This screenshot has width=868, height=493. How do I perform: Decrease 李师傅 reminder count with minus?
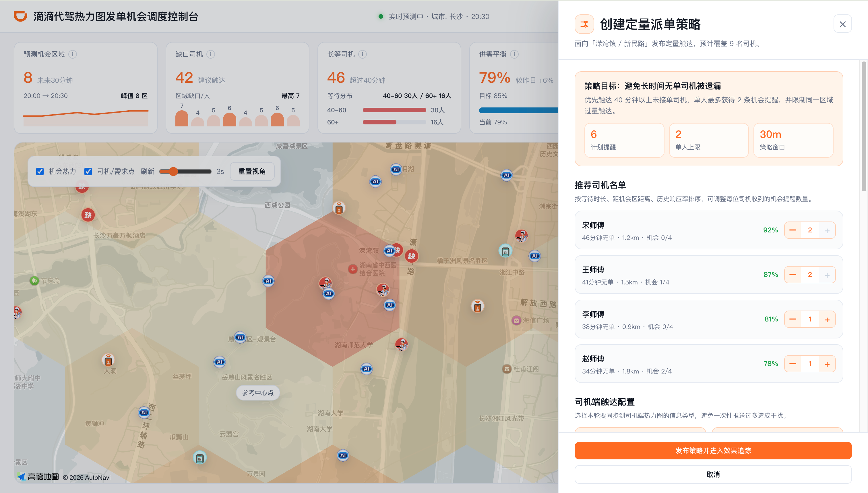[793, 319]
